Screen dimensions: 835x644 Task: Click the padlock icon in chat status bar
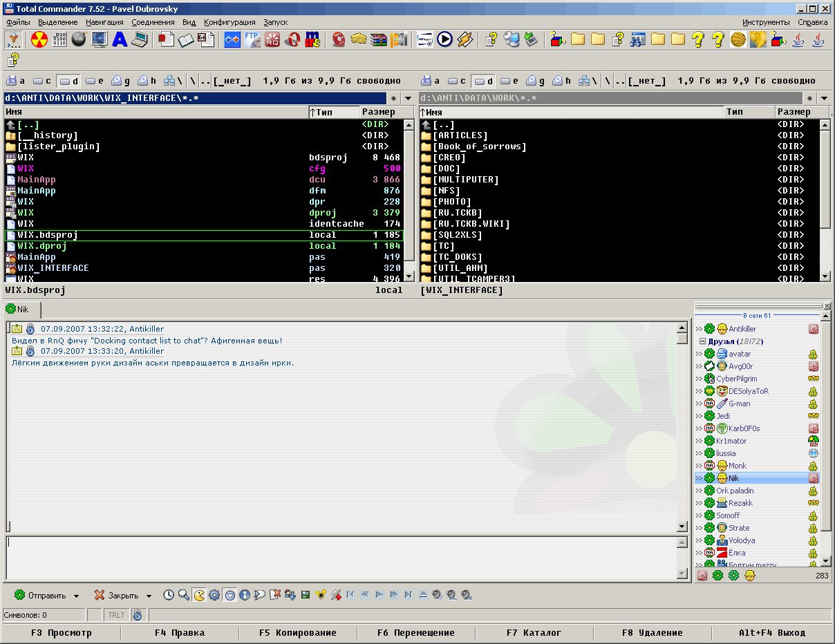(x=137, y=614)
